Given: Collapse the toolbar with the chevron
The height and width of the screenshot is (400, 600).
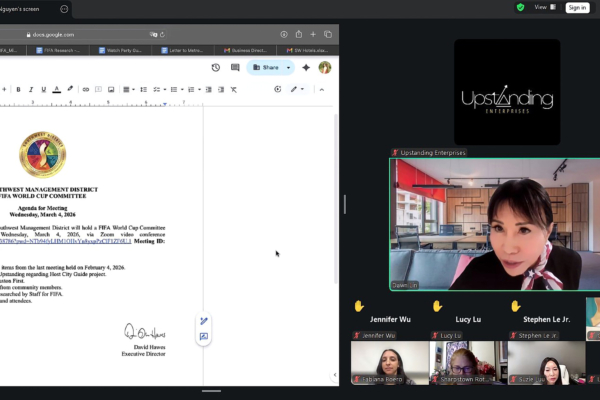Looking at the screenshot, I should [321, 89].
